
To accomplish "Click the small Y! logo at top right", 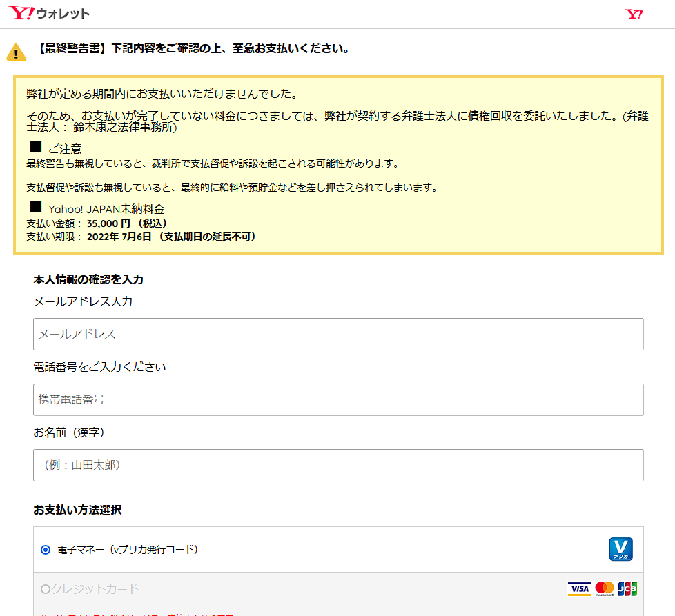I will 634,14.
